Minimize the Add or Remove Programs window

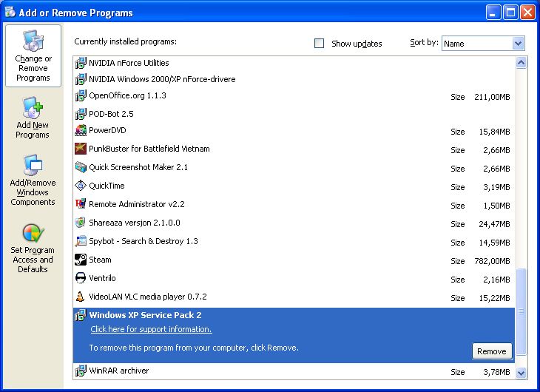click(493, 13)
